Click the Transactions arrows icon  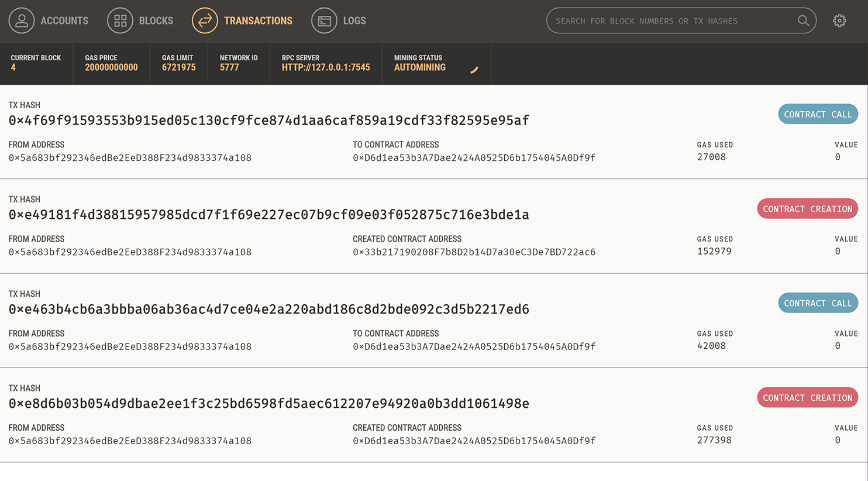click(205, 20)
